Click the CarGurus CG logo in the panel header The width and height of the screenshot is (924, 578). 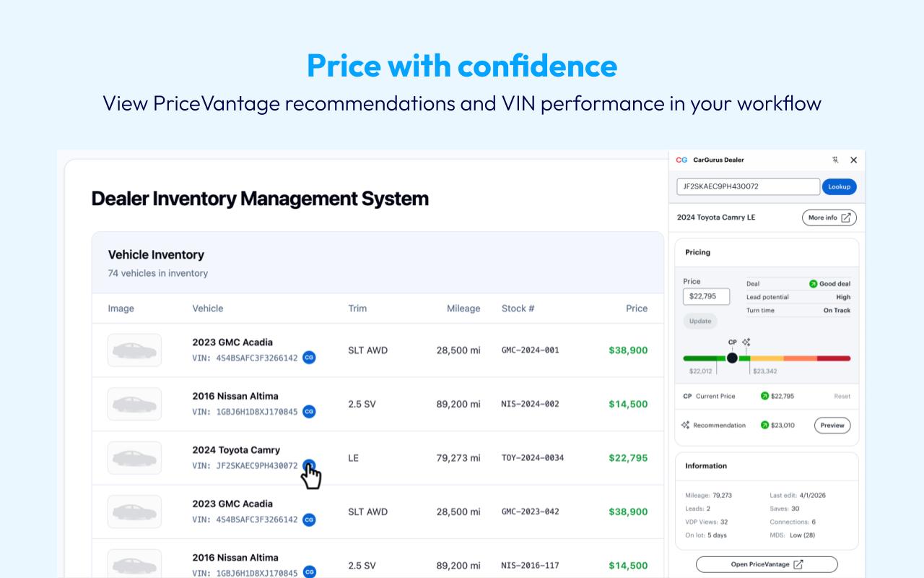pyautogui.click(x=681, y=160)
